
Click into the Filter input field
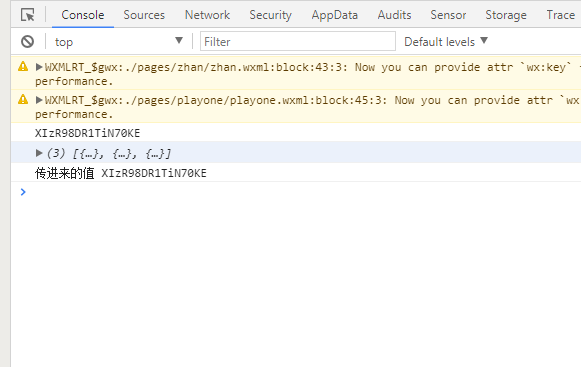(x=298, y=41)
